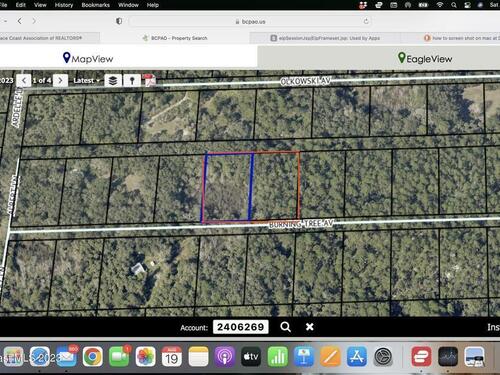500x375 pixels.
Task: Click the battery status icon
Action: [423, 5]
